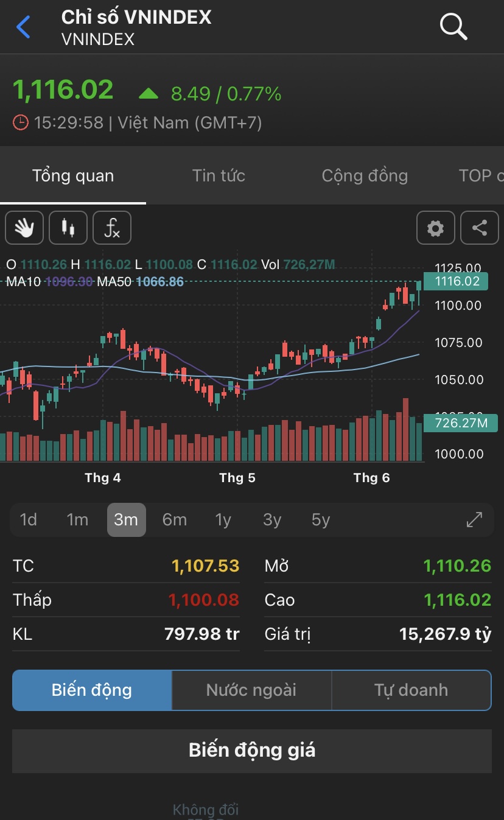
Task: Expand chart to fullscreen
Action: tap(474, 520)
